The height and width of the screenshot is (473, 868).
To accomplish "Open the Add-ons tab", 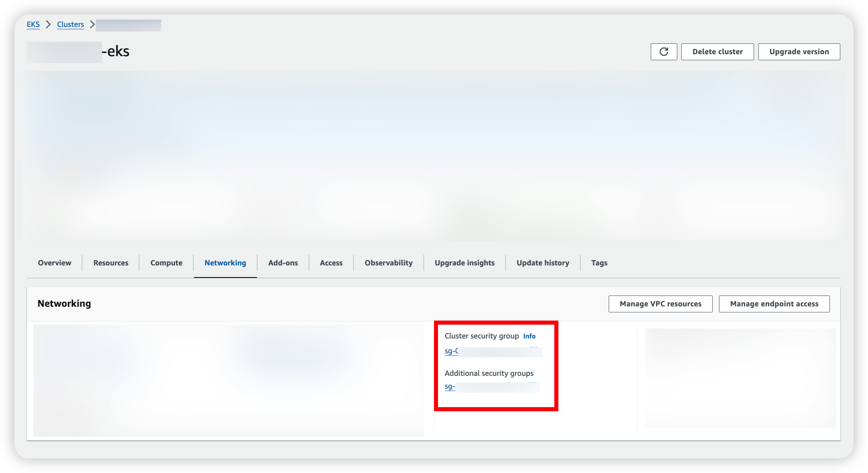I will pos(283,263).
